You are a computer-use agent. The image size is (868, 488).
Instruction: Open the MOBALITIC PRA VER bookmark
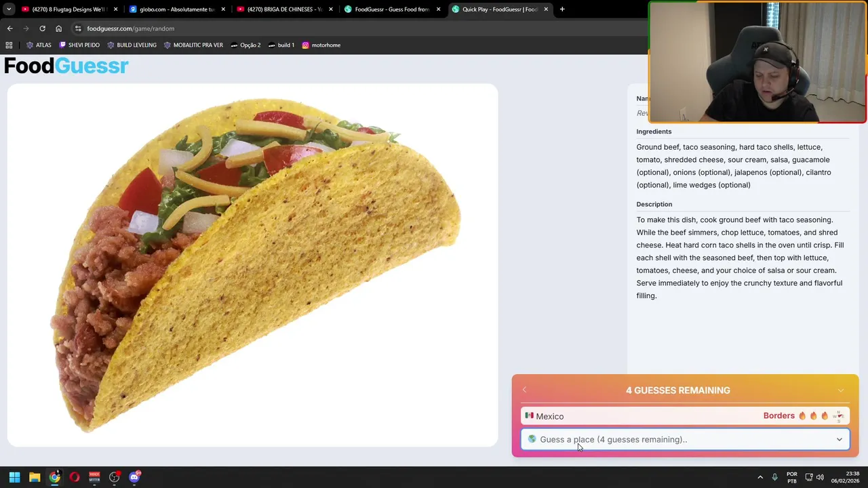[193, 45]
